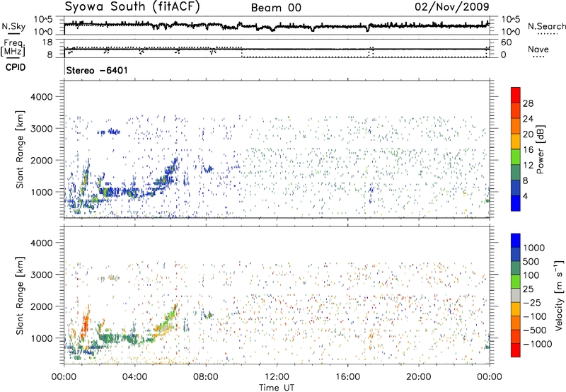Click the "-100" Velocity colorbar tick label

pyautogui.click(x=535, y=316)
